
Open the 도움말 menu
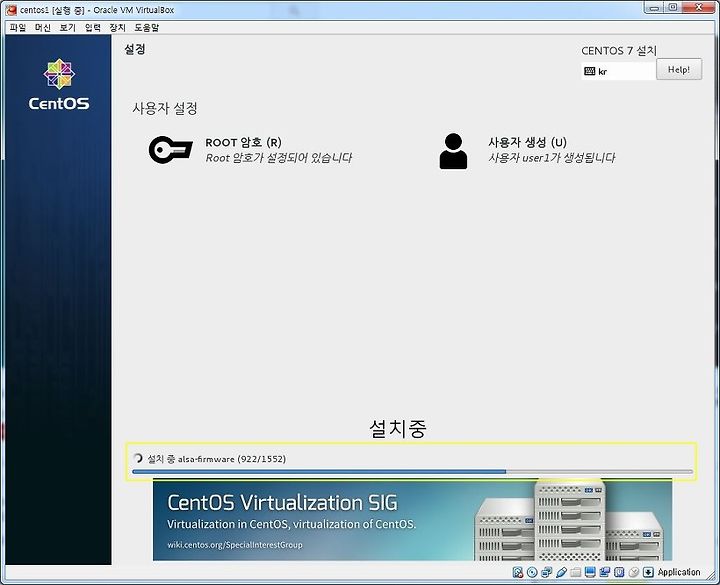coord(146,28)
